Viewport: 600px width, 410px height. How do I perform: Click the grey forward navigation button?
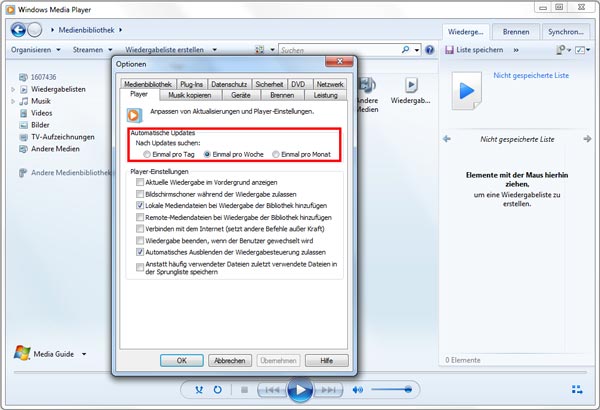(35, 29)
